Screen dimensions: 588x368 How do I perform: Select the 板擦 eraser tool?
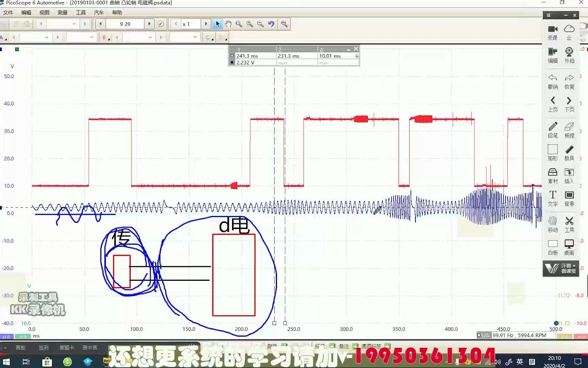(569, 131)
